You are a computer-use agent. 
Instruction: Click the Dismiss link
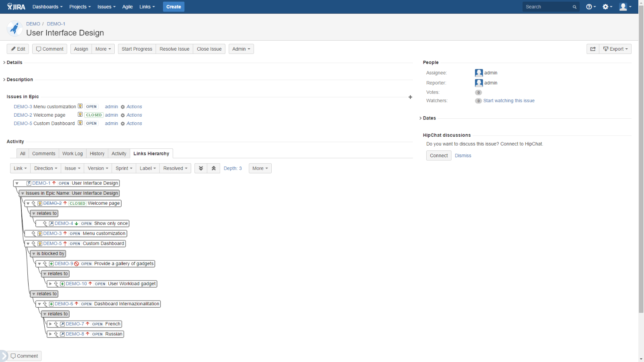(463, 156)
